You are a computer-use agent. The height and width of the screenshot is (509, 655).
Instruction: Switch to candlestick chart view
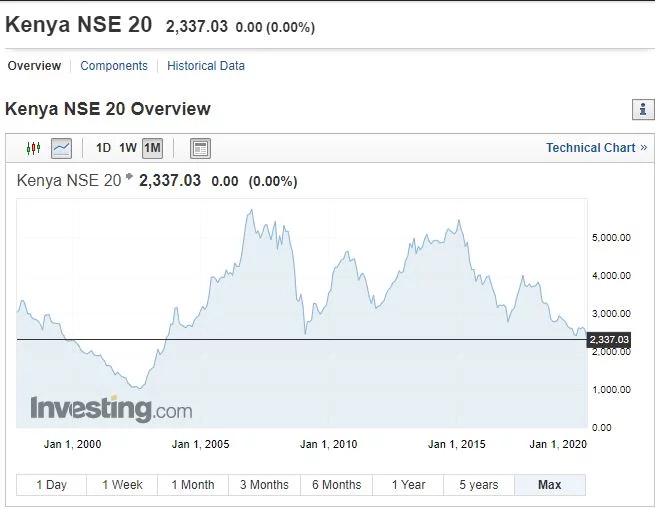(33, 148)
